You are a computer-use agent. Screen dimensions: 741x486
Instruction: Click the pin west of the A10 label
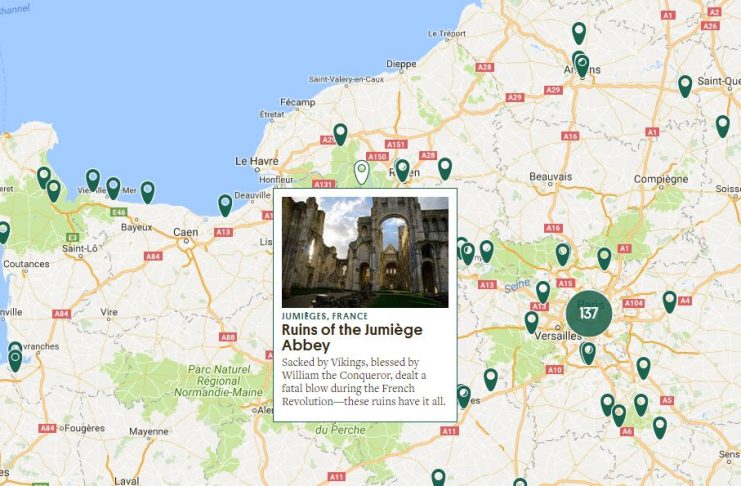tap(491, 380)
